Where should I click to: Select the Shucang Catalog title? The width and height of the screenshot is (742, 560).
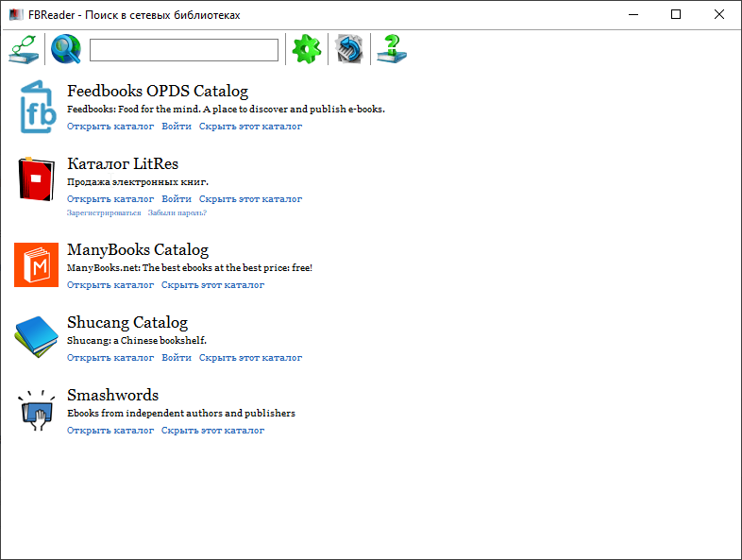[127, 322]
